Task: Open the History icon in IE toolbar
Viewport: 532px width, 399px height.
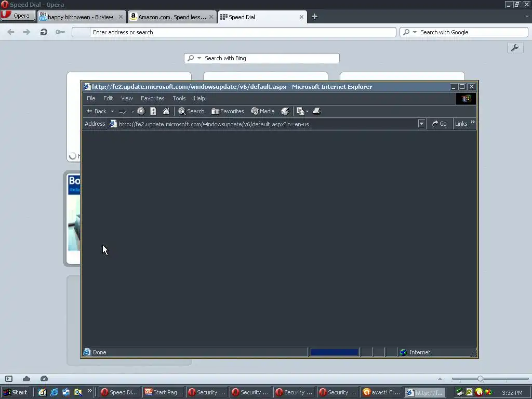Action: click(285, 111)
